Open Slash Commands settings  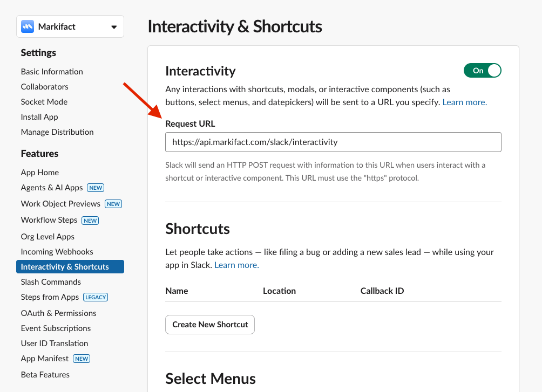pyautogui.click(x=50, y=281)
